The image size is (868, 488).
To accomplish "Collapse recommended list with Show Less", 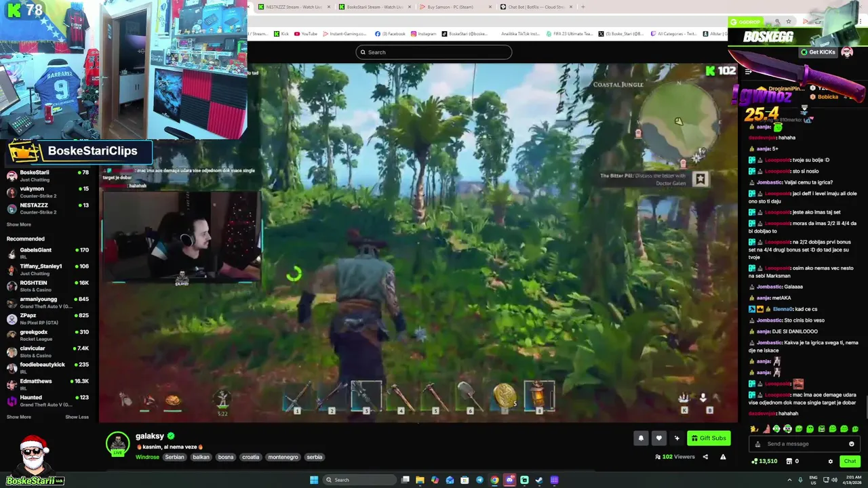I will tap(77, 417).
